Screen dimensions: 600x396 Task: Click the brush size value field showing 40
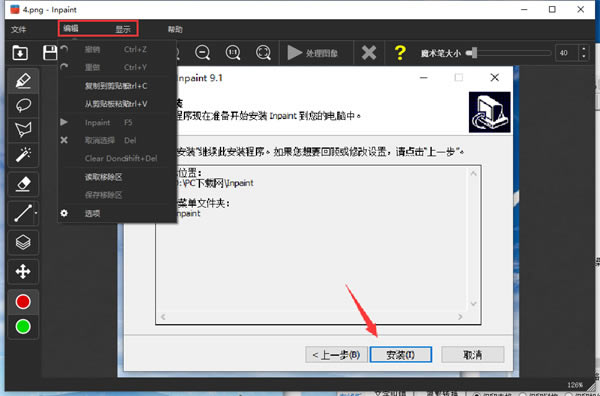[566, 53]
